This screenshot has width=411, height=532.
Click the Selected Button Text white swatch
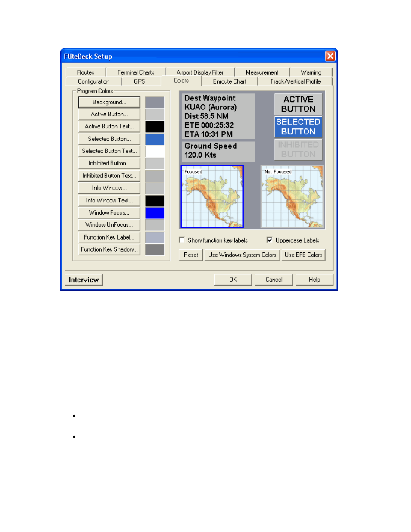155,152
